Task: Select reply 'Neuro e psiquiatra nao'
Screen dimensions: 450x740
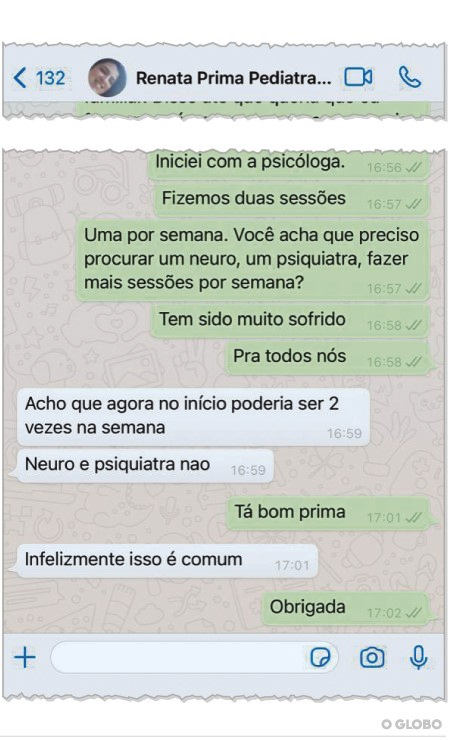Action: pyautogui.click(x=145, y=465)
